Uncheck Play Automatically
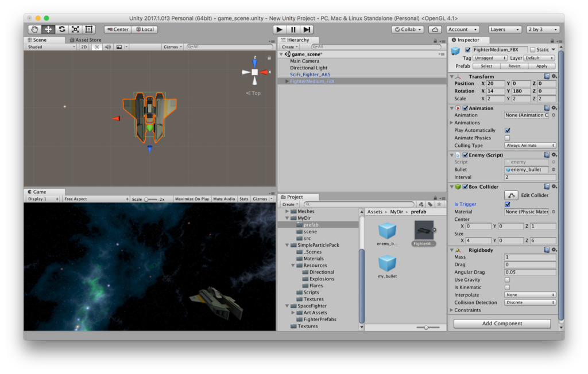This screenshot has width=588, height=374. pyautogui.click(x=508, y=130)
